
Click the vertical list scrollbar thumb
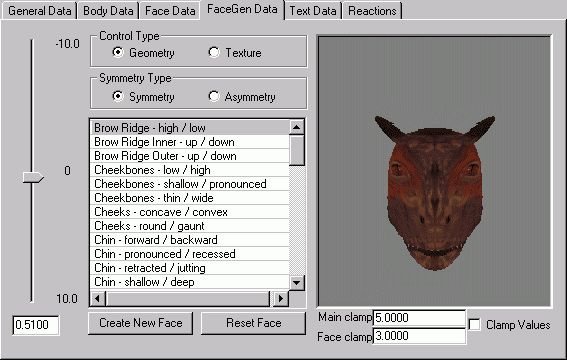[x=297, y=150]
